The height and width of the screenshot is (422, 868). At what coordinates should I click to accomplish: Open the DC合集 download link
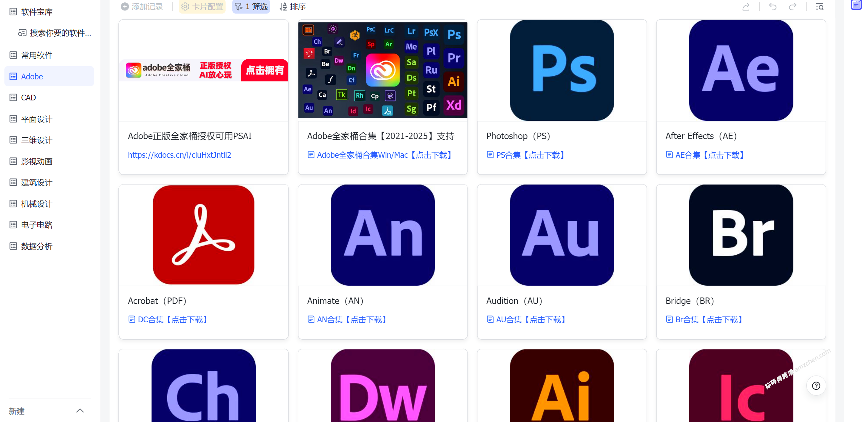(x=169, y=320)
